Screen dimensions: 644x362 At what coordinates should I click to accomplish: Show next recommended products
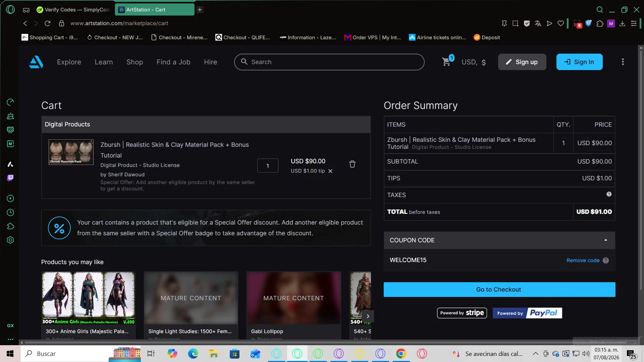pos(368,316)
